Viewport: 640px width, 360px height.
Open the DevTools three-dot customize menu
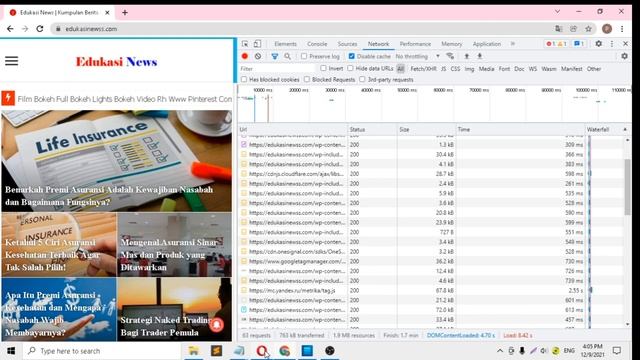pyautogui.click(x=611, y=44)
